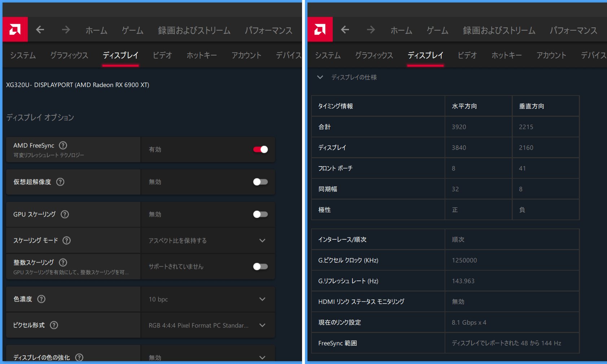Click the 8.1 Gbps x 4 link value

[469, 322]
